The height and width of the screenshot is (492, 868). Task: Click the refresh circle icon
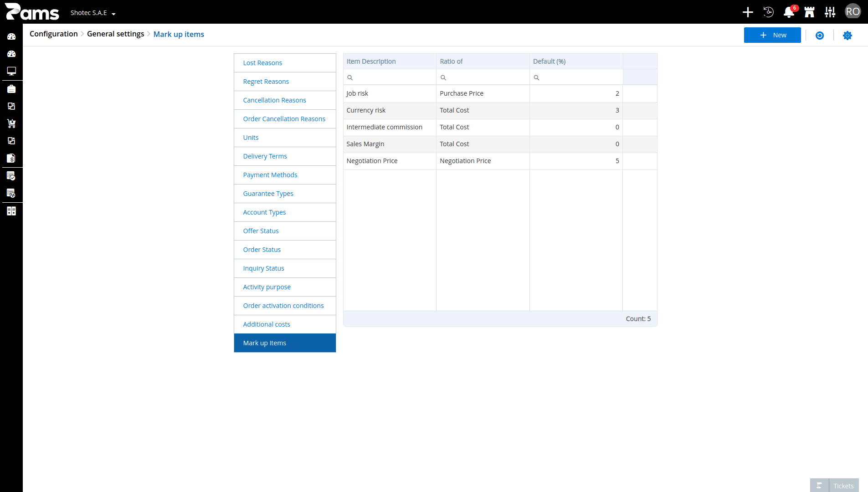tap(820, 36)
